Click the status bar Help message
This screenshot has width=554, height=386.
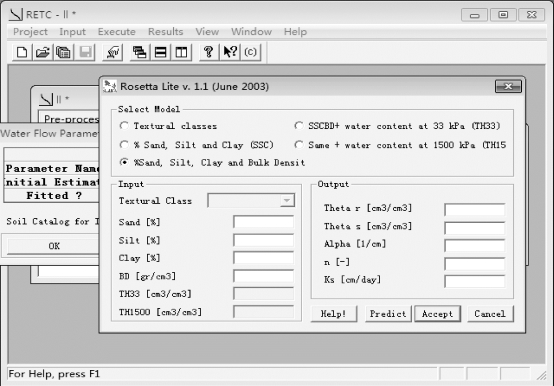click(54, 374)
